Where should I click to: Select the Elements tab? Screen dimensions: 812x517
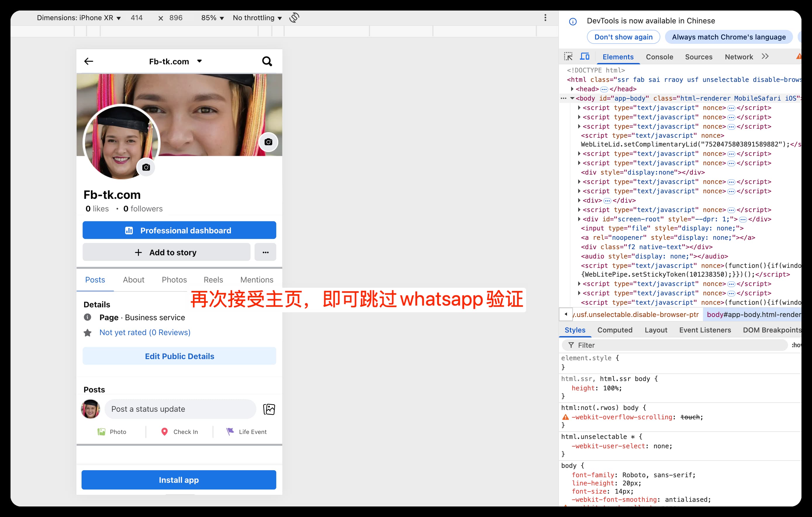[x=618, y=57]
